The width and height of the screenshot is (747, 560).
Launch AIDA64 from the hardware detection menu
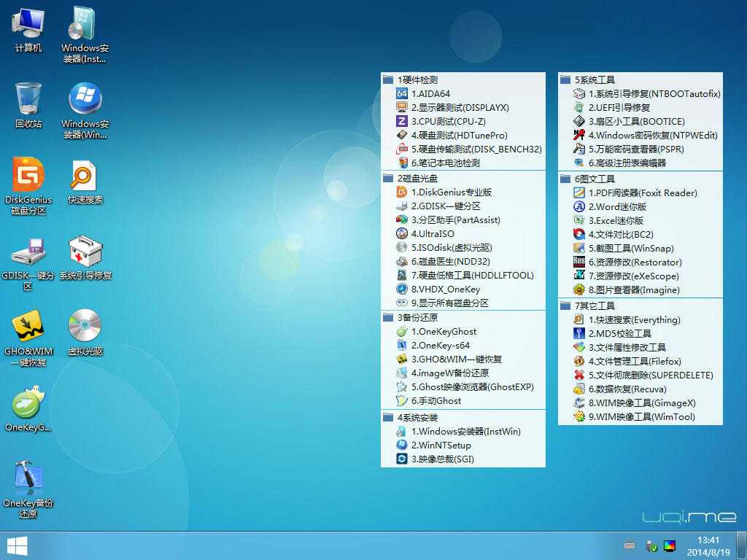pyautogui.click(x=430, y=93)
